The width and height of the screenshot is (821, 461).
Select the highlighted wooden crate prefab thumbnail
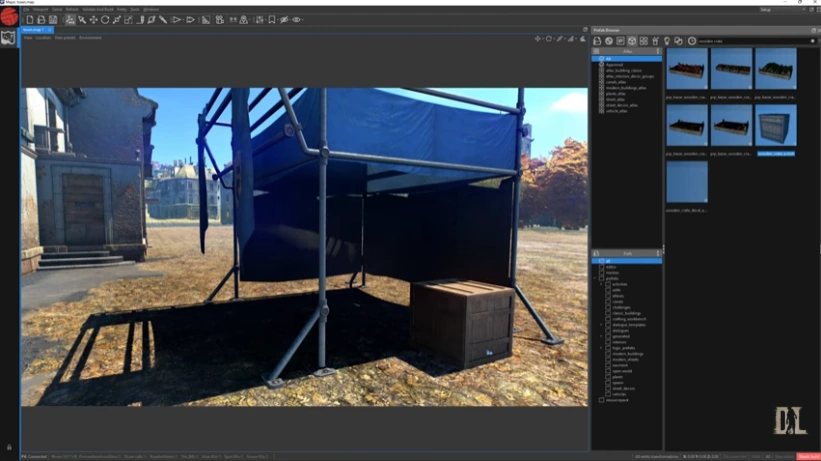[x=775, y=125]
